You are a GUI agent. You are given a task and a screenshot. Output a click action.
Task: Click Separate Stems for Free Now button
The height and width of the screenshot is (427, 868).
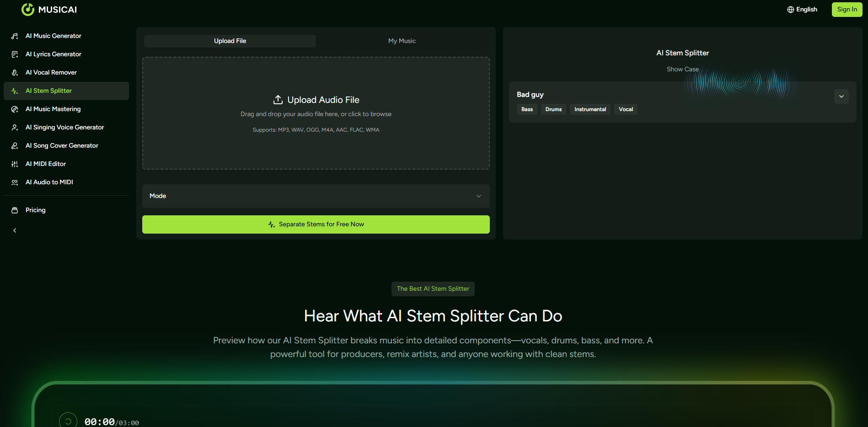click(x=316, y=224)
